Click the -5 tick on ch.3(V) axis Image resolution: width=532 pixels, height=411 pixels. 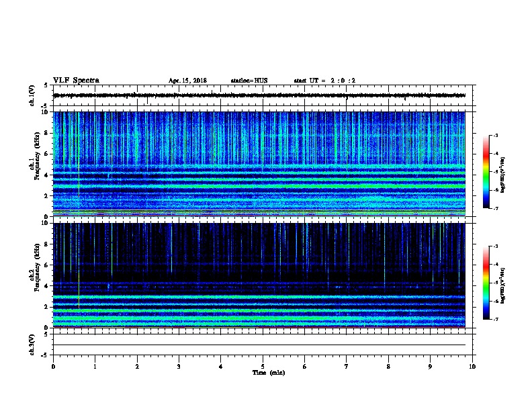tap(45, 355)
